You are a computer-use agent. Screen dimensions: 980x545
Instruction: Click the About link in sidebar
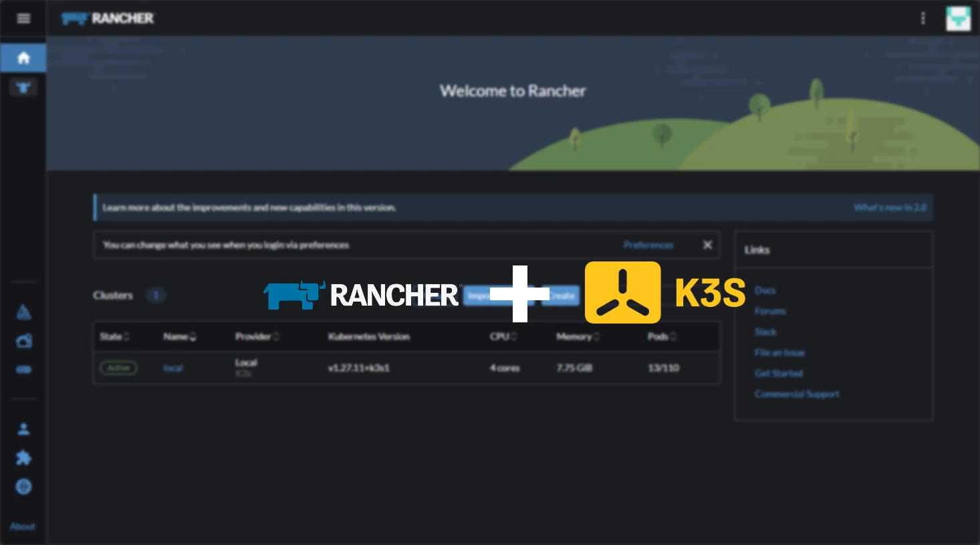tap(23, 526)
